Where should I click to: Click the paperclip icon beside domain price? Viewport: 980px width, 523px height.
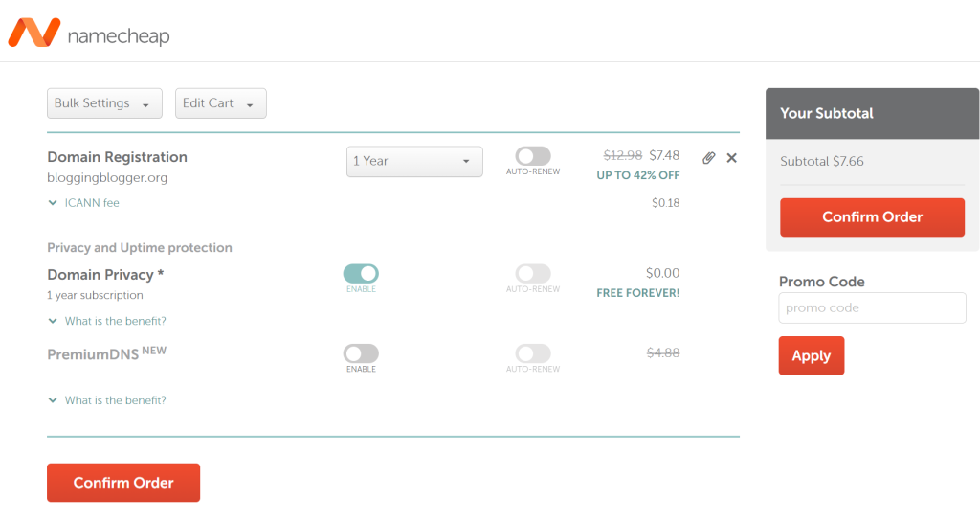pos(708,158)
